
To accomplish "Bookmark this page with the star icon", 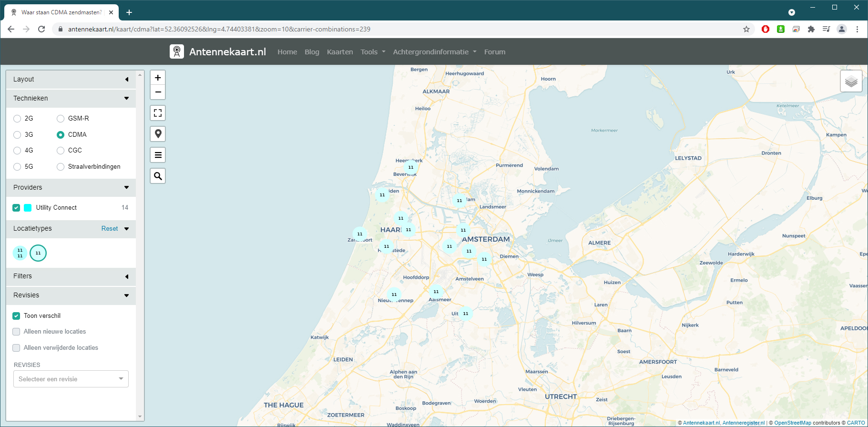I will click(x=746, y=29).
